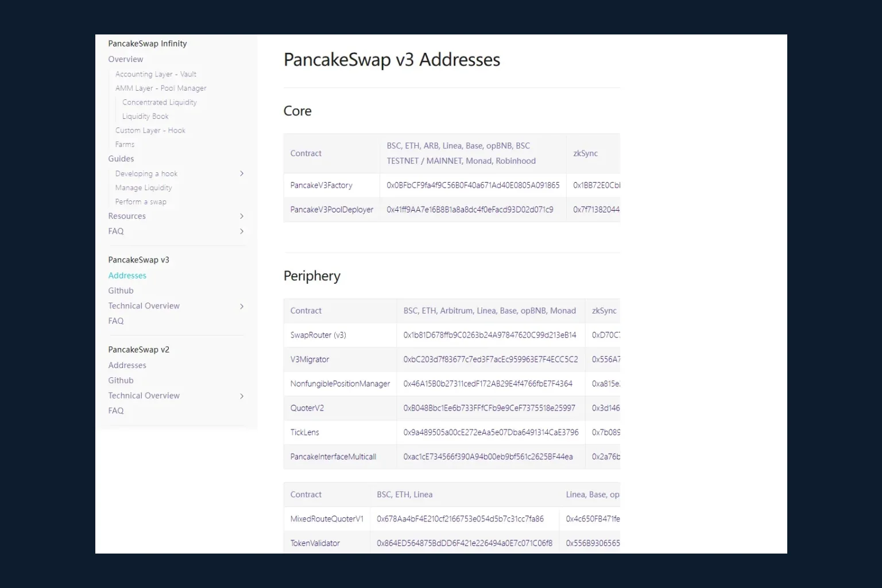Open Custom Layer - Hook page

150,130
